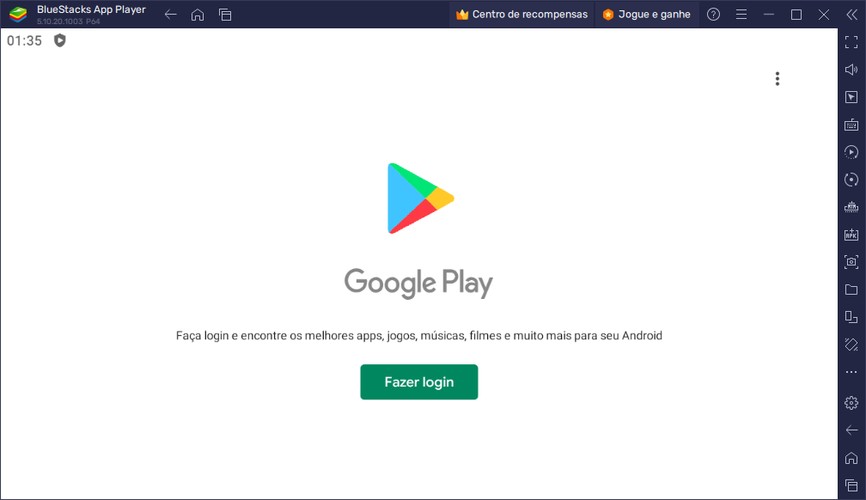Toggle the cursor lock icon in sidebar
This screenshot has height=500, width=866.
click(851, 97)
